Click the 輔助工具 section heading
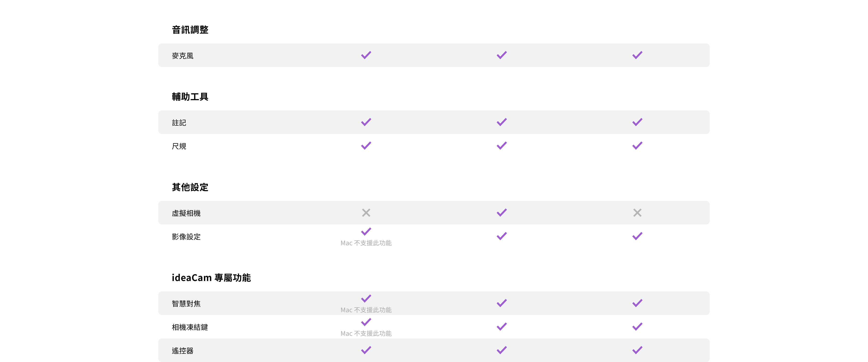Image resolution: width=868 pixels, height=362 pixels. 190,97
